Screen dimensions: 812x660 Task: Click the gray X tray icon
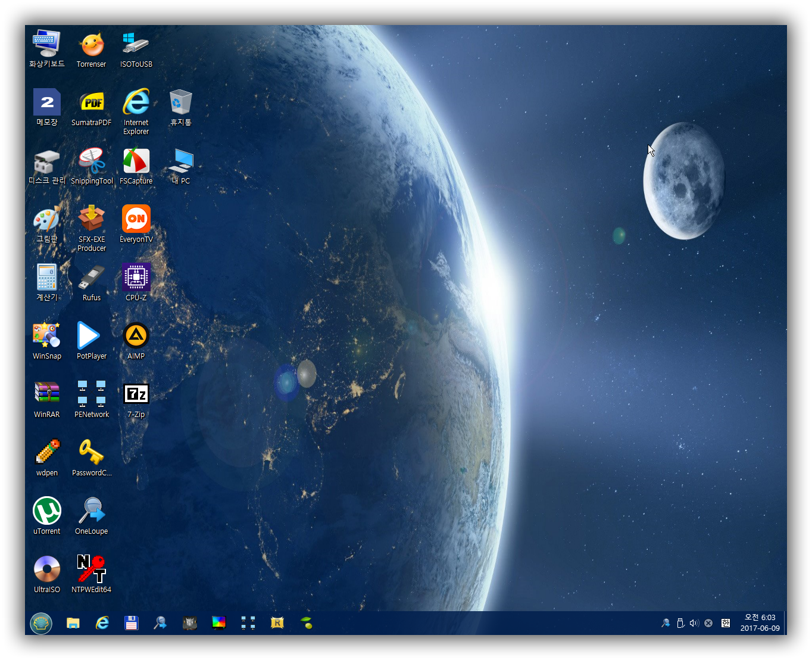click(x=708, y=623)
